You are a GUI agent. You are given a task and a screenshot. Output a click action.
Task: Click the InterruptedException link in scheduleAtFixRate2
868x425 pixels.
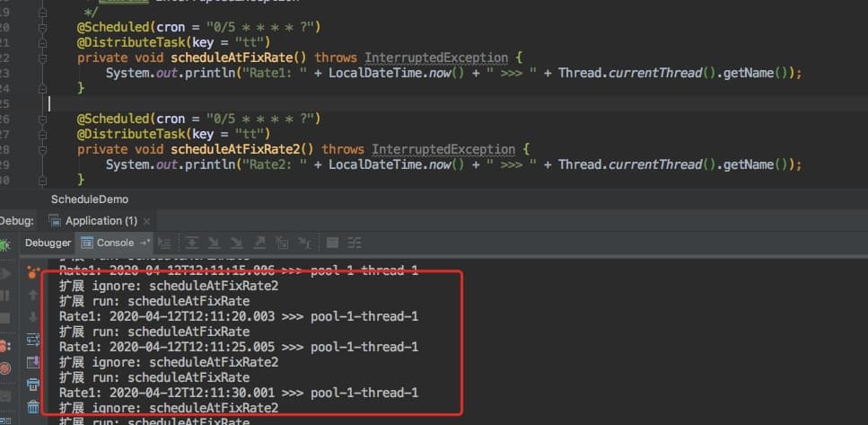pyautogui.click(x=443, y=149)
